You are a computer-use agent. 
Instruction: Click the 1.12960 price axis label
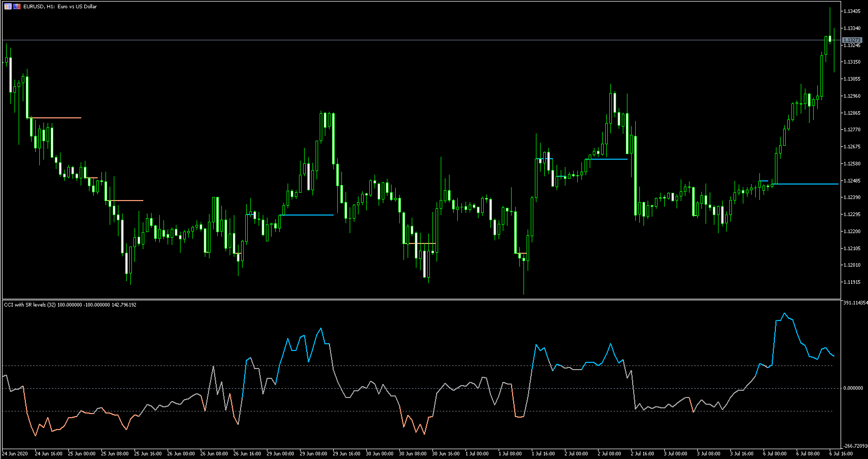tap(852, 96)
